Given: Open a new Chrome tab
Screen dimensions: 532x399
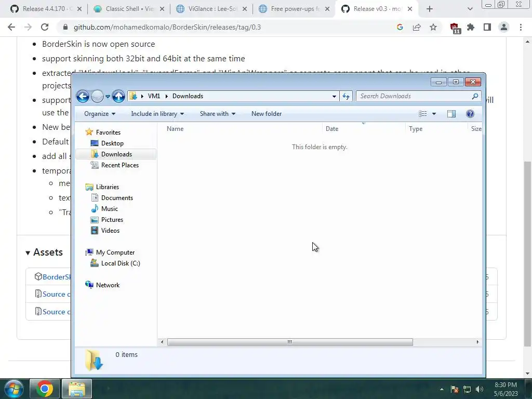Looking at the screenshot, I should pyautogui.click(x=430, y=9).
